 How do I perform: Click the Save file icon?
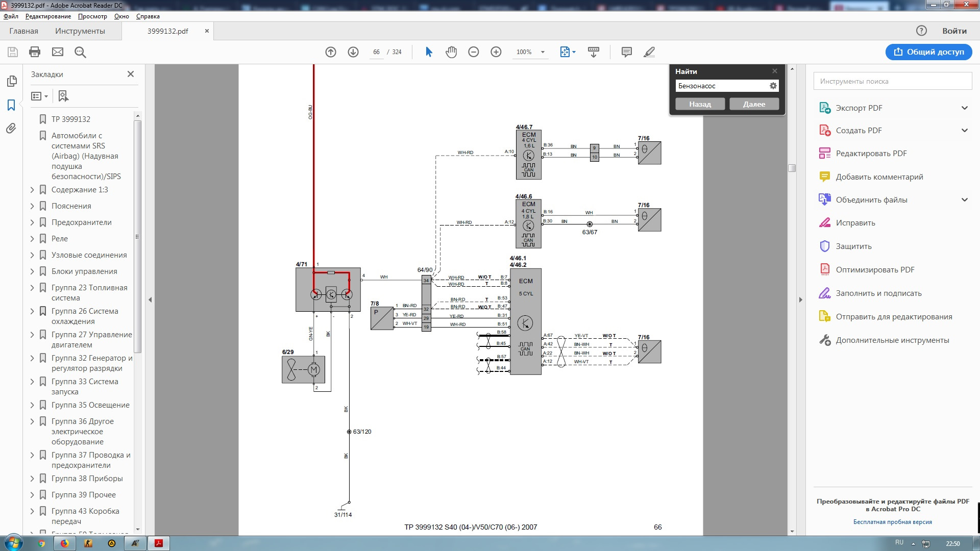tap(13, 52)
